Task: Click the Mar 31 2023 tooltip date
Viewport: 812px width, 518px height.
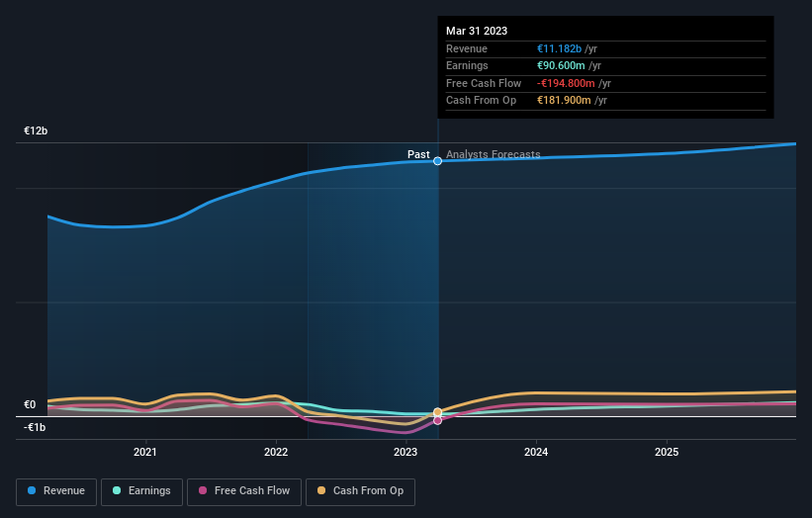Action: (x=477, y=31)
